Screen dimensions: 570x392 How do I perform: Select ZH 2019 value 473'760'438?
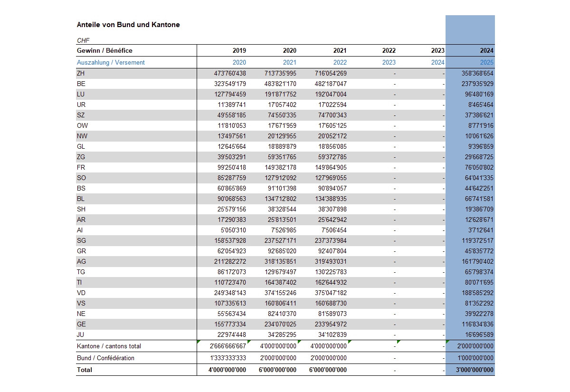coord(230,74)
